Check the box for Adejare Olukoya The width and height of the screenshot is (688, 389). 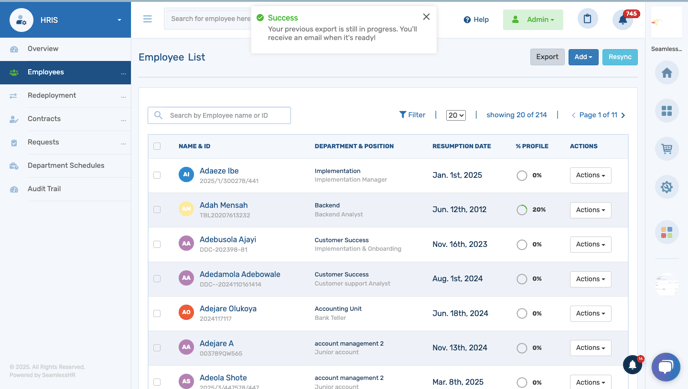[157, 313]
